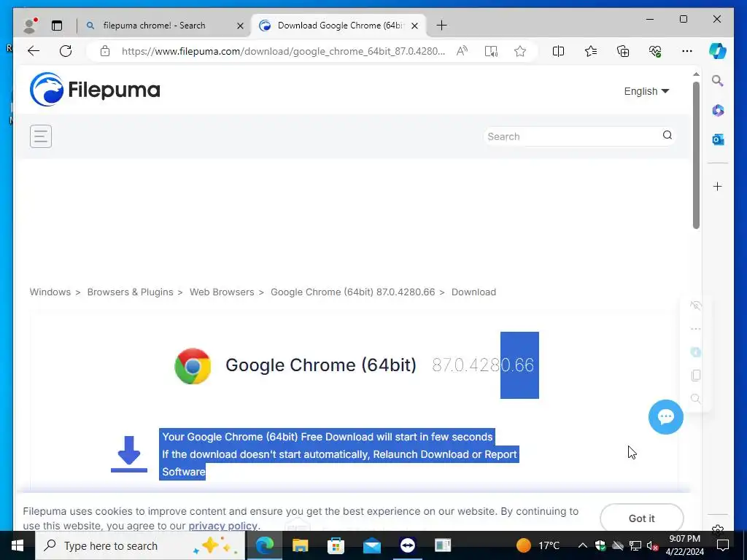Click the Filepuma logo
The width and height of the screenshot is (747, 560).
[x=95, y=89]
